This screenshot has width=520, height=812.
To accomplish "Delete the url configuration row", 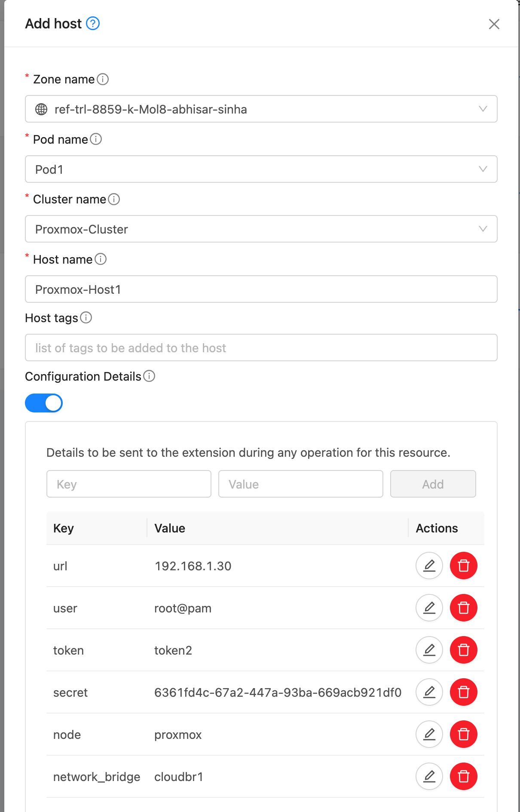I will click(x=463, y=566).
